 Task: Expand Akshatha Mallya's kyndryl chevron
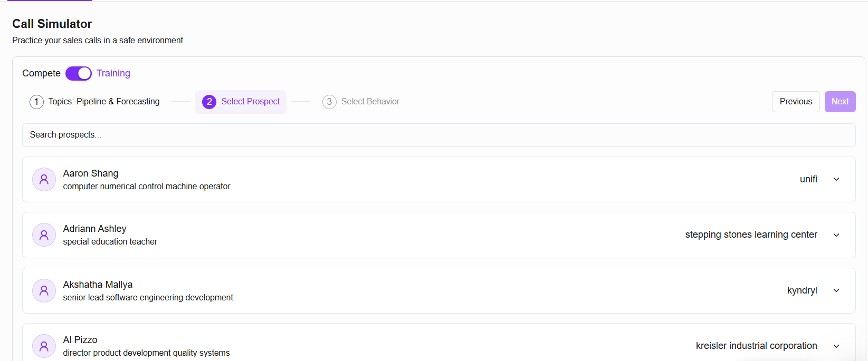(x=836, y=290)
